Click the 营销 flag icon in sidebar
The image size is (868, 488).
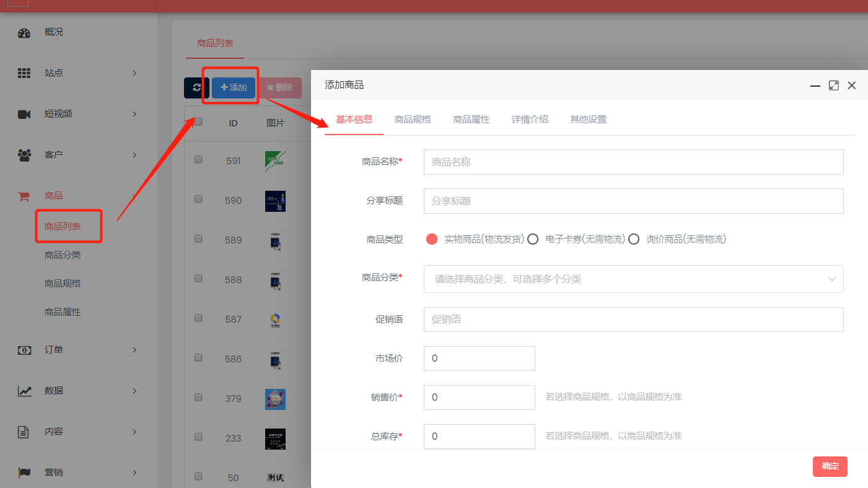click(24, 473)
